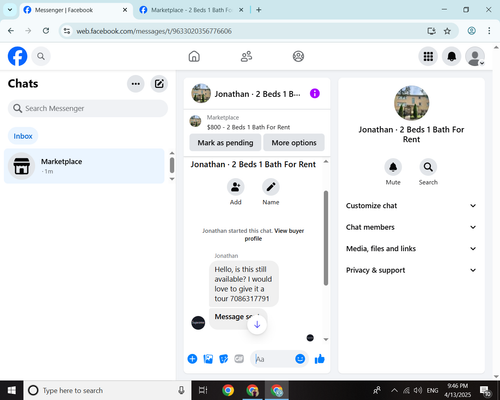Go to Home feed icon

[194, 56]
